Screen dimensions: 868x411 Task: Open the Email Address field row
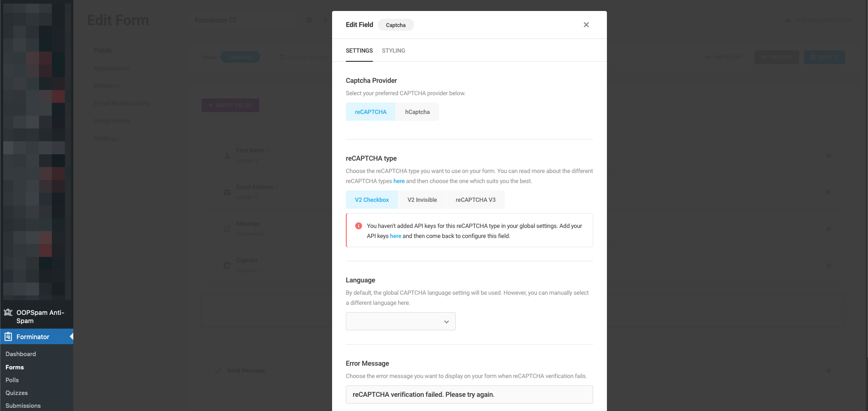(x=523, y=192)
